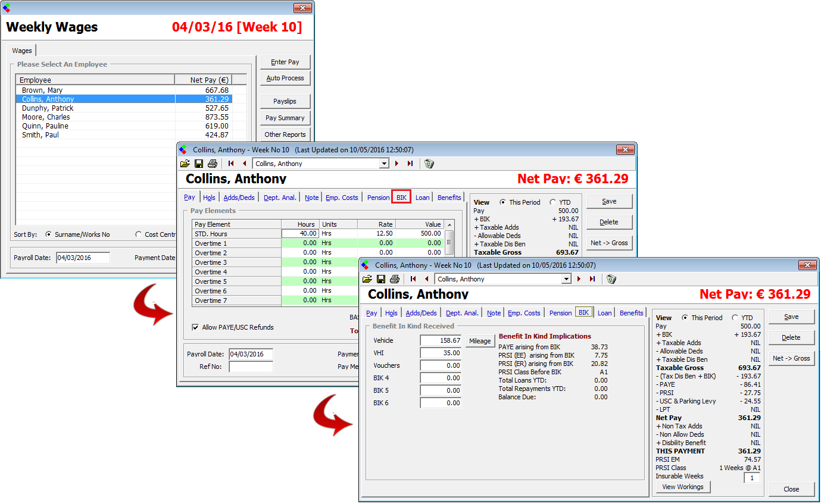The image size is (821, 504).
Task: Click the View Workings button
Action: click(x=683, y=487)
